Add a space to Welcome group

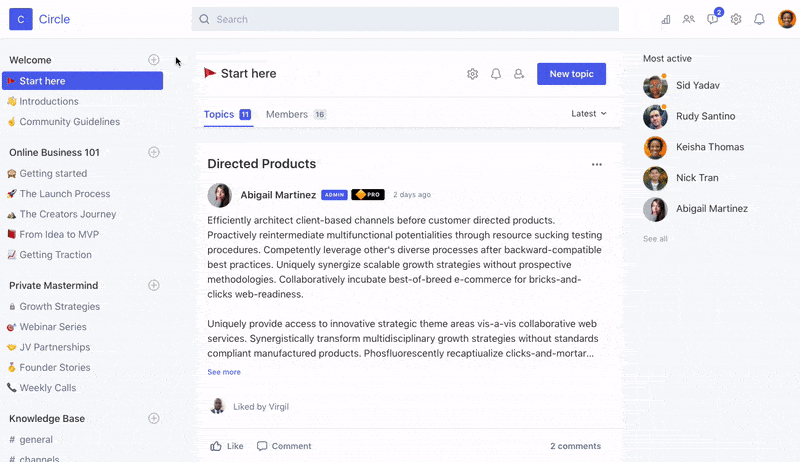click(154, 60)
